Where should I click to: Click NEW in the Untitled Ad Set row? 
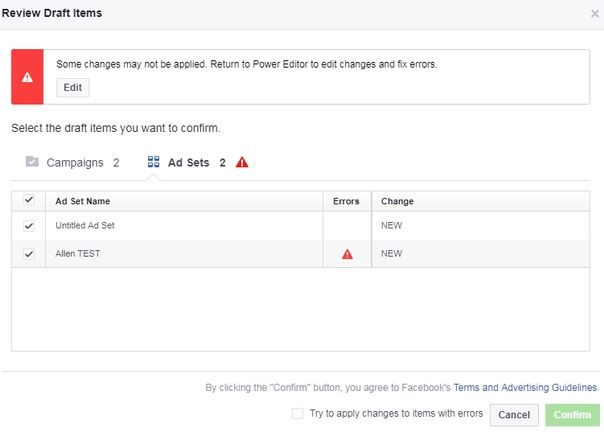[x=391, y=225]
